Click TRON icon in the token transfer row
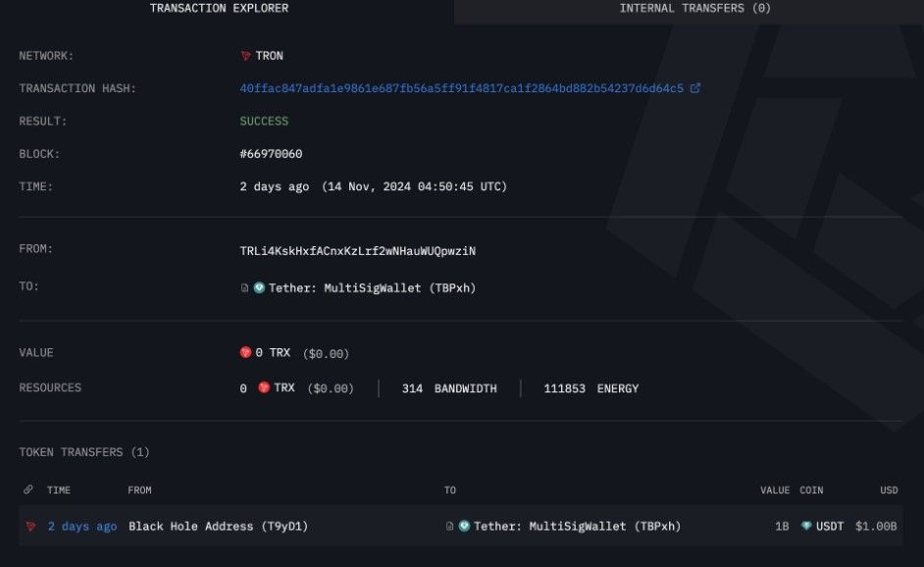The height and width of the screenshot is (567, 924). pyautogui.click(x=30, y=527)
